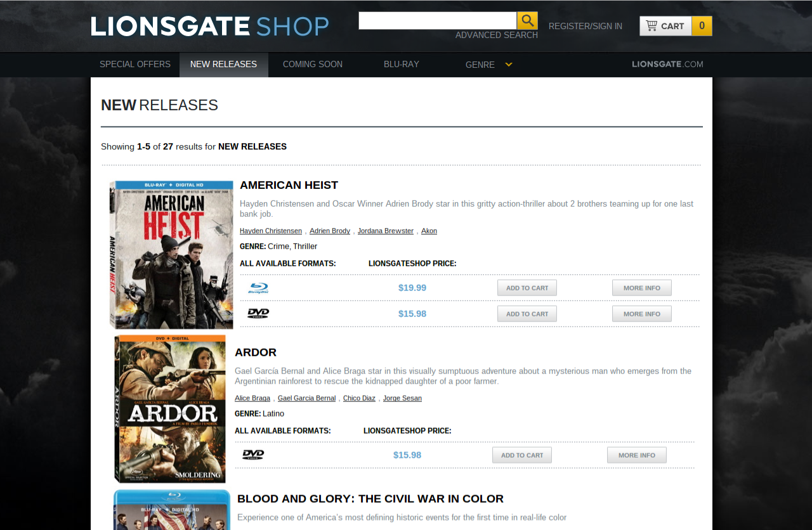
Task: Click actor link Jordana Brewster
Action: pyautogui.click(x=386, y=231)
